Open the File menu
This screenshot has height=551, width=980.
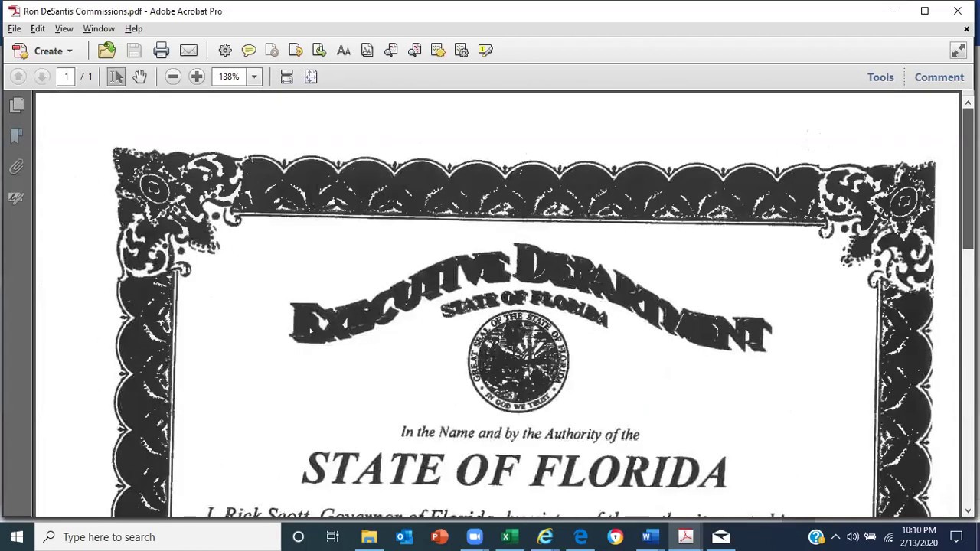15,28
